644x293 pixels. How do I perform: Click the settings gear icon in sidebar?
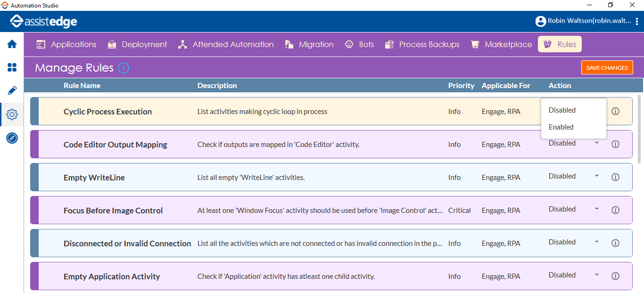(12, 114)
